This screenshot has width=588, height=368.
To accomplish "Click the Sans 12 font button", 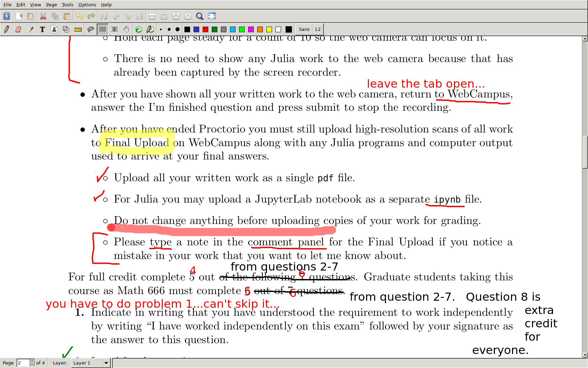I will click(x=309, y=29).
